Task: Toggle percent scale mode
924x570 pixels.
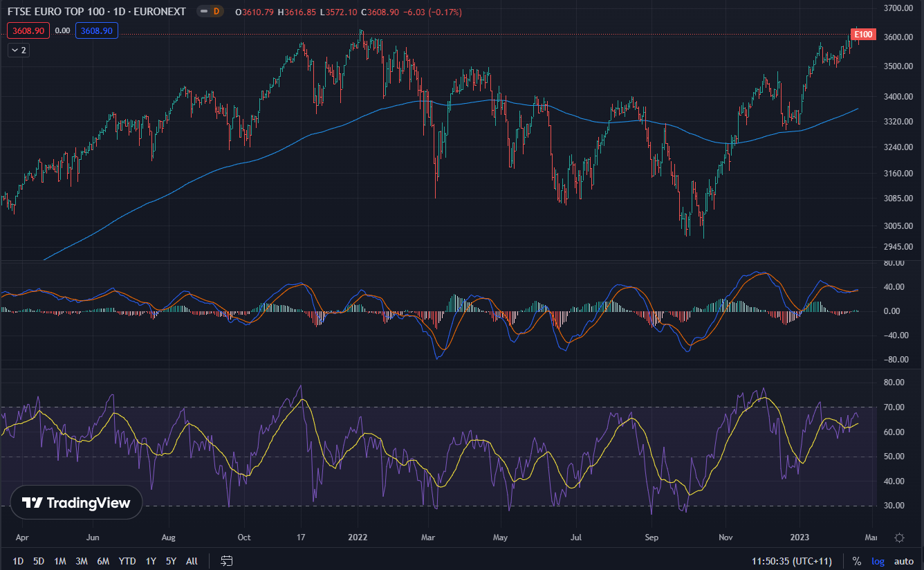Action: (x=857, y=561)
